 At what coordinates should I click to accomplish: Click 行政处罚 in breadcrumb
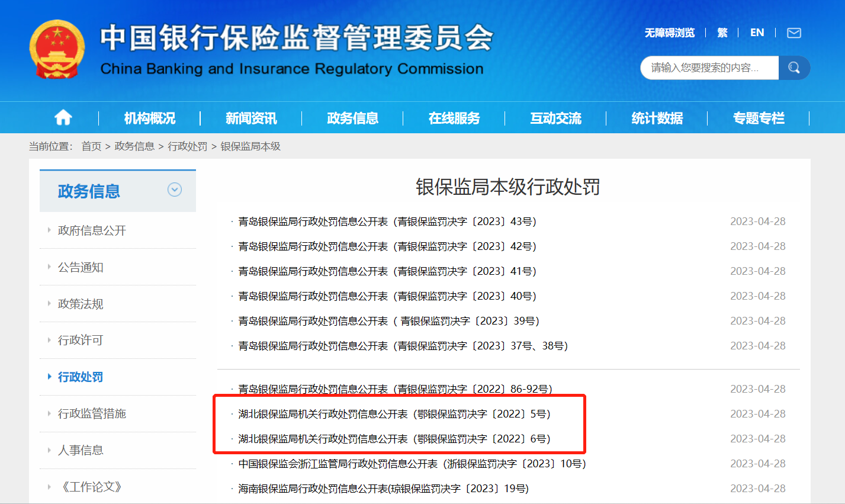[188, 146]
